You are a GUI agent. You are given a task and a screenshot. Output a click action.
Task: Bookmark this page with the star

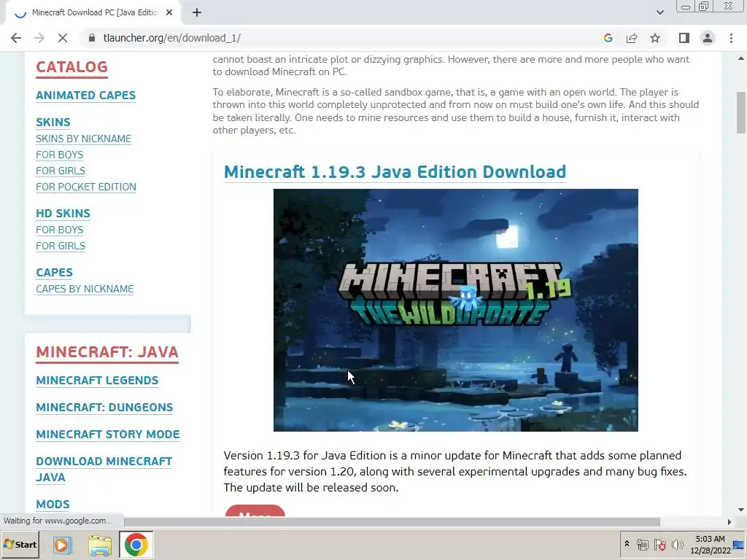(655, 38)
